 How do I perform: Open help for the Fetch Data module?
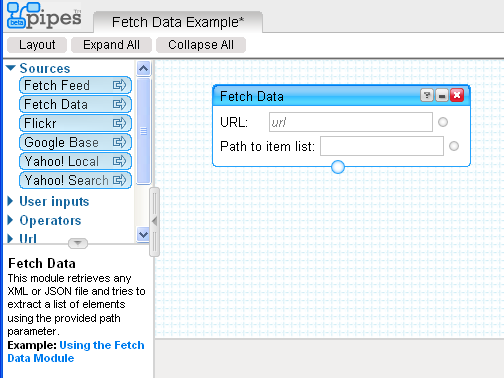point(427,96)
